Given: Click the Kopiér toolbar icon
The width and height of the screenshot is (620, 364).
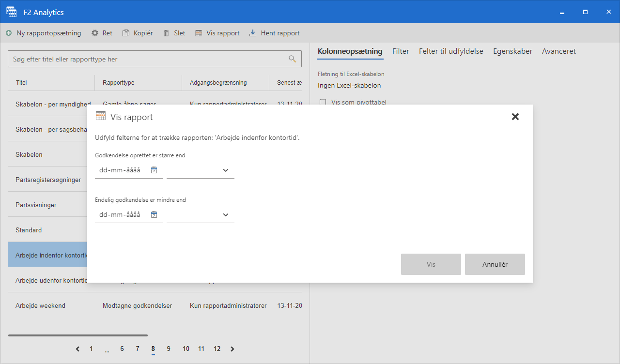Looking at the screenshot, I should coord(126,33).
